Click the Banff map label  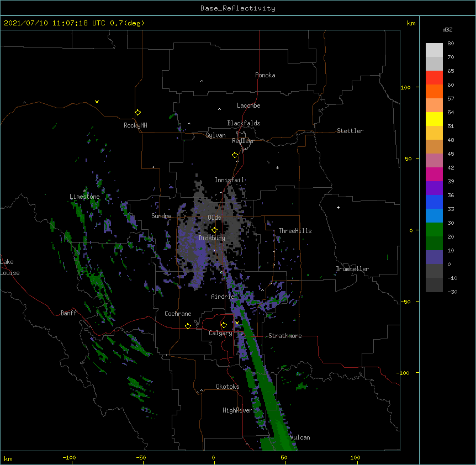(x=68, y=313)
